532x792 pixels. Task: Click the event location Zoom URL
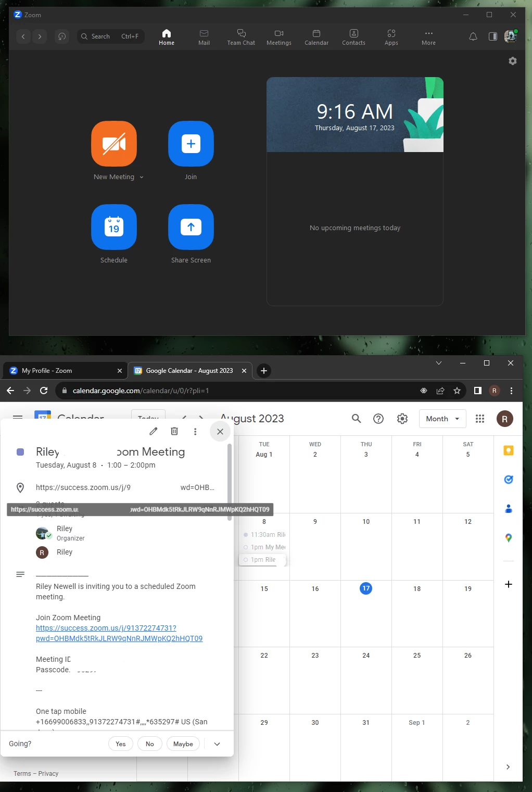[125, 487]
